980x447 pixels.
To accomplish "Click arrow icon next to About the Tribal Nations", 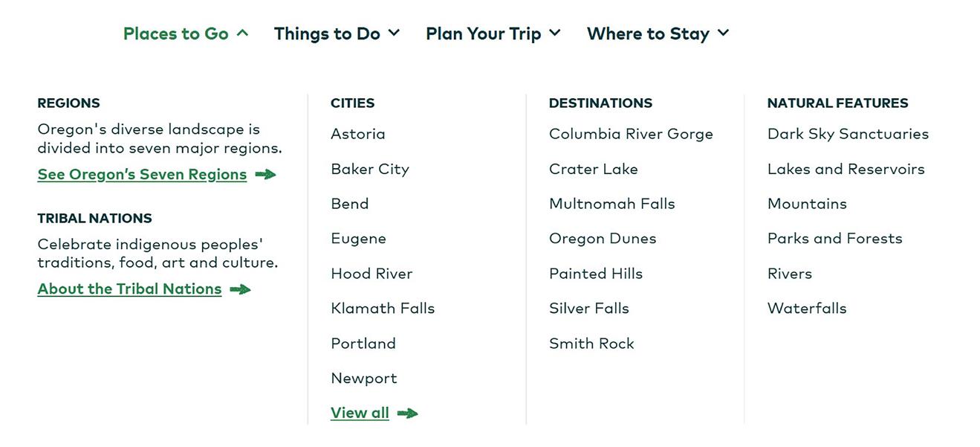I will coord(240,289).
